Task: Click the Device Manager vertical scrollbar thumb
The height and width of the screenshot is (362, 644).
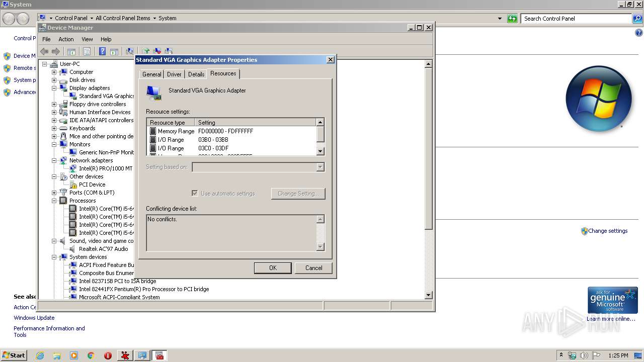Action: (429, 148)
